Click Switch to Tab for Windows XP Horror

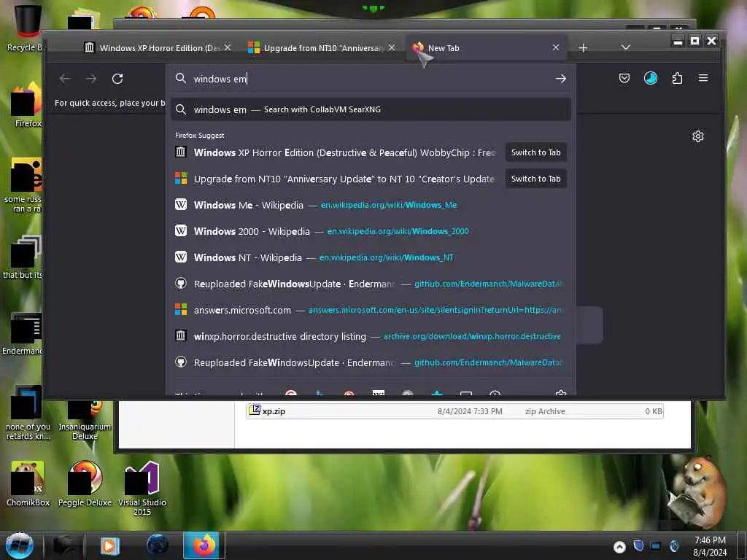536,152
